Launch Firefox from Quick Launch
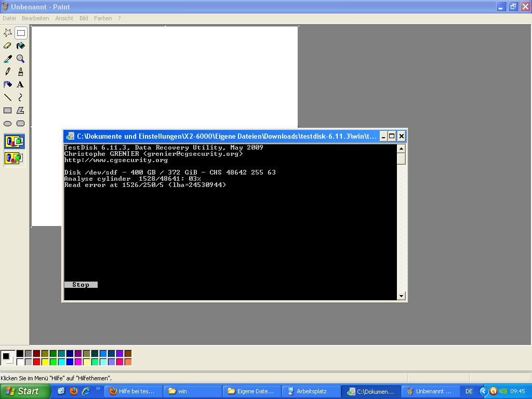Screen dimensions: 532x399 pos(74,391)
